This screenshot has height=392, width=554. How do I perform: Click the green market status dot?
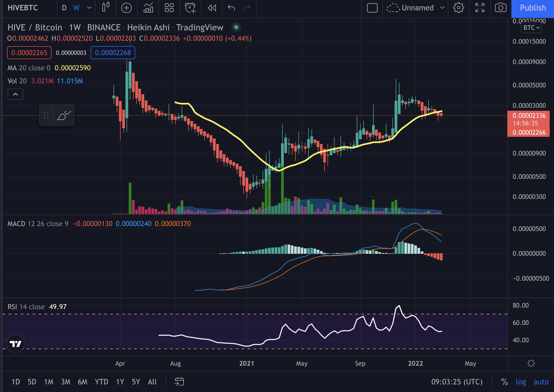click(236, 27)
